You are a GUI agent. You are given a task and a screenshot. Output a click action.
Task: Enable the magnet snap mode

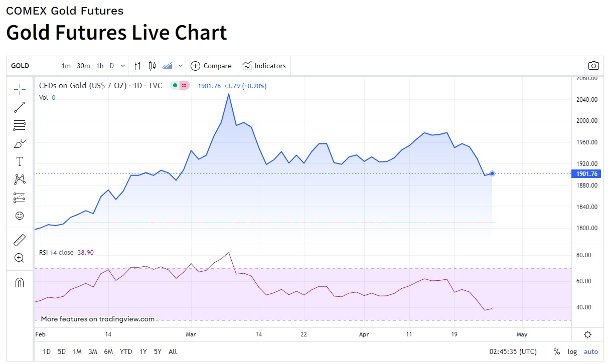(20, 283)
